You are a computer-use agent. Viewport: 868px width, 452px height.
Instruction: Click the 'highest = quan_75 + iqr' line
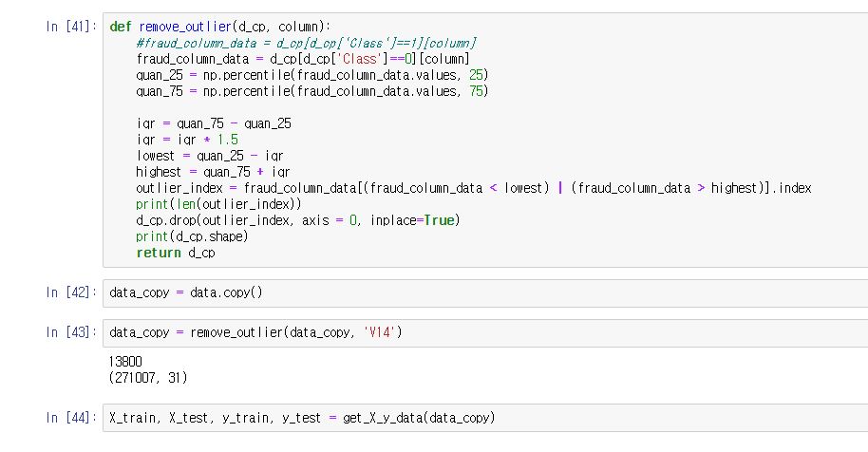(213, 172)
